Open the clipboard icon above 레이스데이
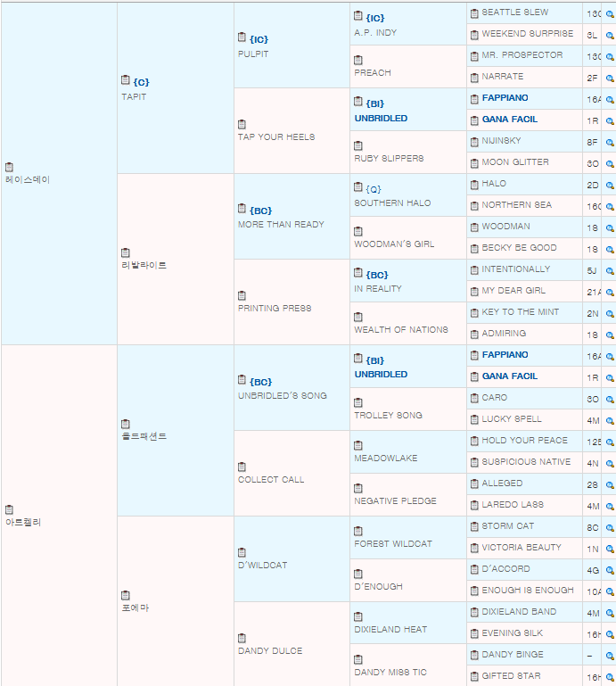The height and width of the screenshot is (686, 616). 9,167
